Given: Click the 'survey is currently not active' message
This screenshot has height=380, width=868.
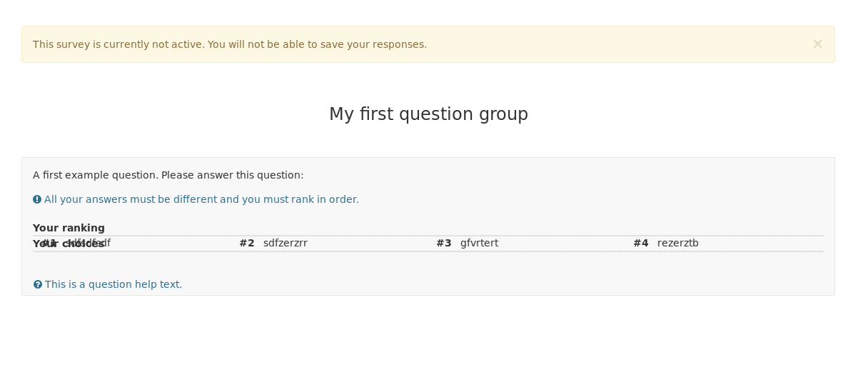Looking at the screenshot, I should 230,44.
